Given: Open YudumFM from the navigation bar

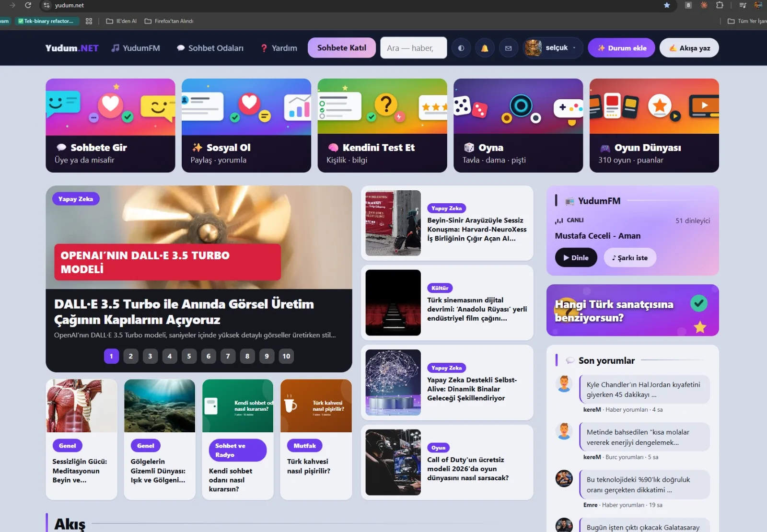Looking at the screenshot, I should click(136, 48).
